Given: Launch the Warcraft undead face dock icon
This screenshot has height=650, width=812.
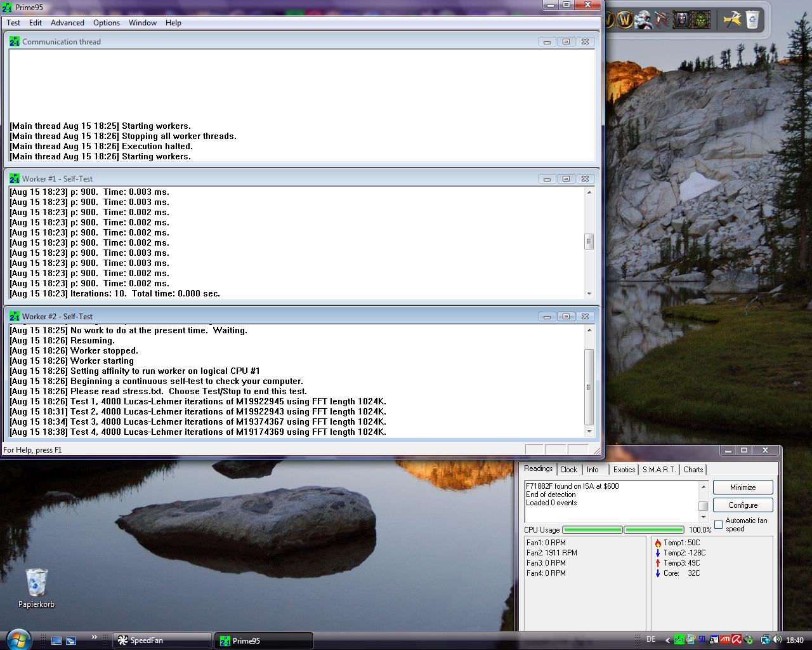Looking at the screenshot, I should point(682,20).
